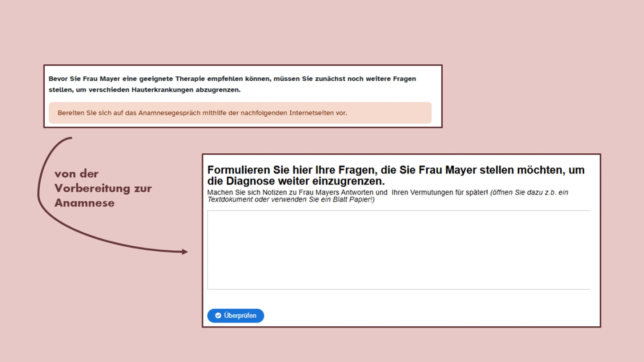Click the Überprüfen button
644x362 pixels.
pyautogui.click(x=236, y=316)
